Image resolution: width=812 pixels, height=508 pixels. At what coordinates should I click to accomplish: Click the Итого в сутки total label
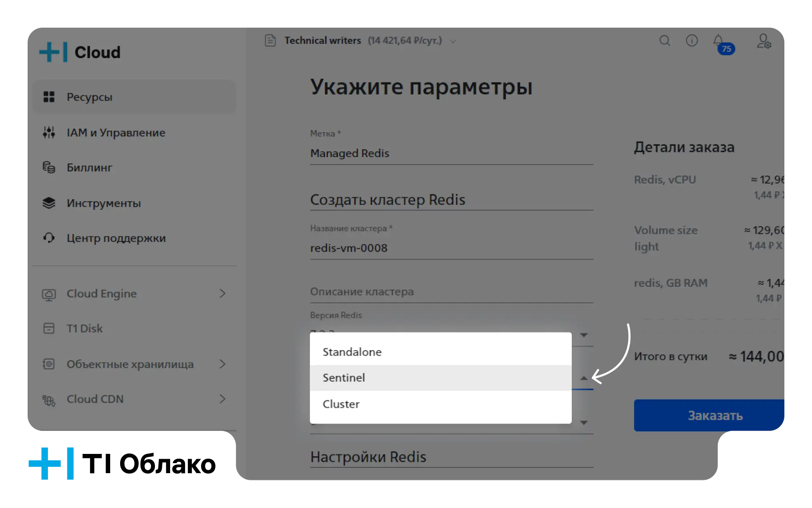671,356
